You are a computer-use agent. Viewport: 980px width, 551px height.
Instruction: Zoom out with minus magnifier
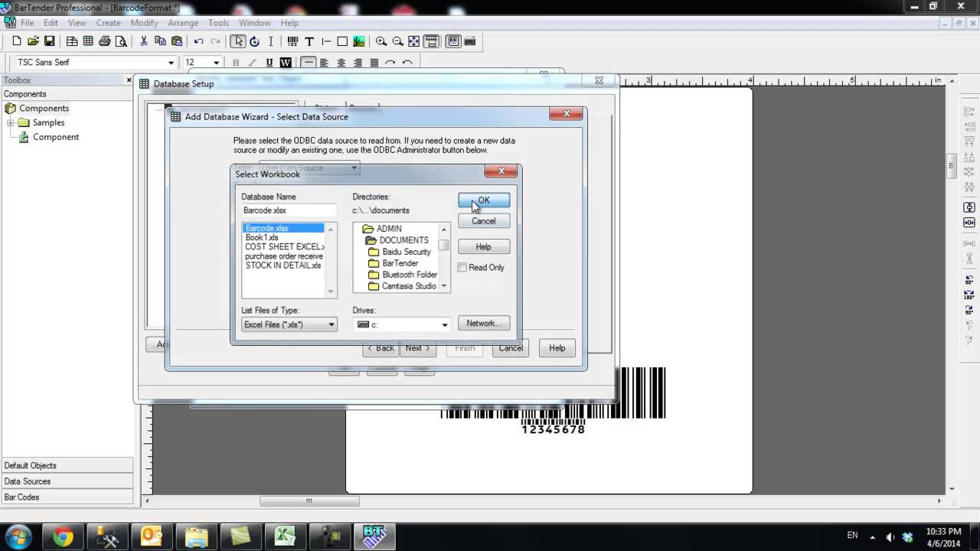coord(397,41)
